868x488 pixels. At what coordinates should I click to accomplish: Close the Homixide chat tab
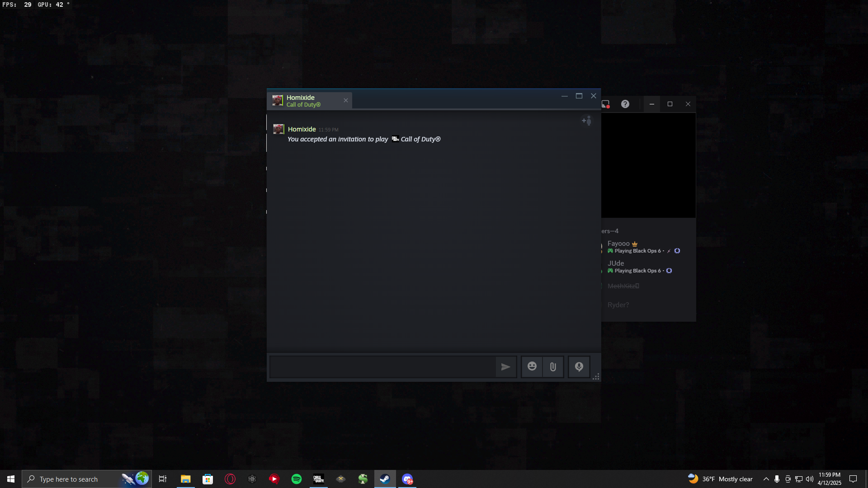click(x=346, y=100)
